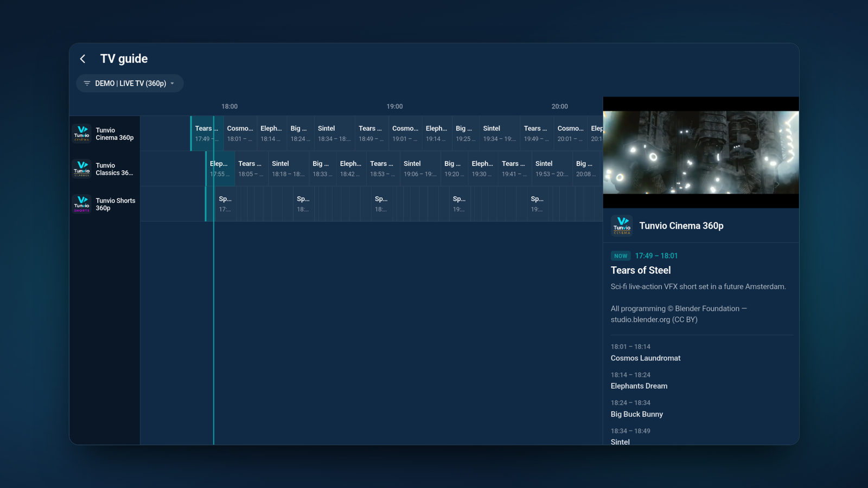Select the Big... program at 18:24

tap(301, 133)
